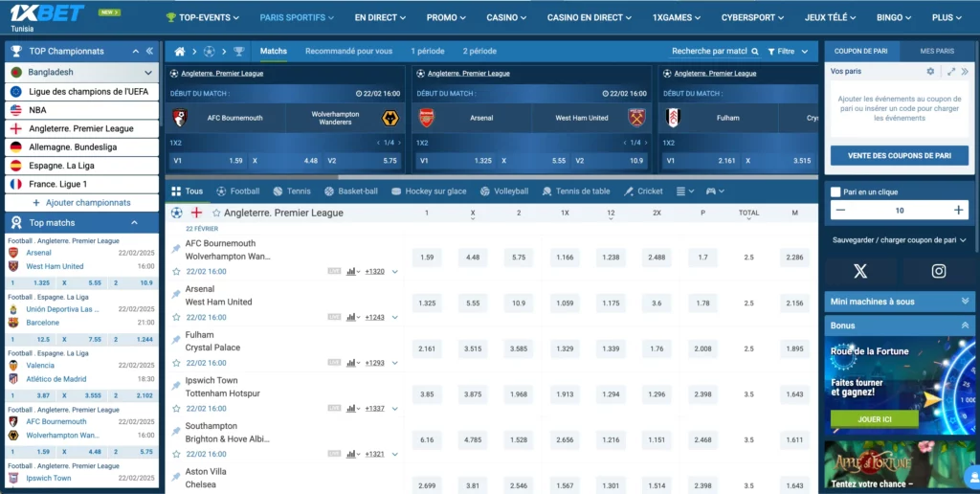The width and height of the screenshot is (980, 494).
Task: Filter by Tennis sport tab
Action: (292, 191)
